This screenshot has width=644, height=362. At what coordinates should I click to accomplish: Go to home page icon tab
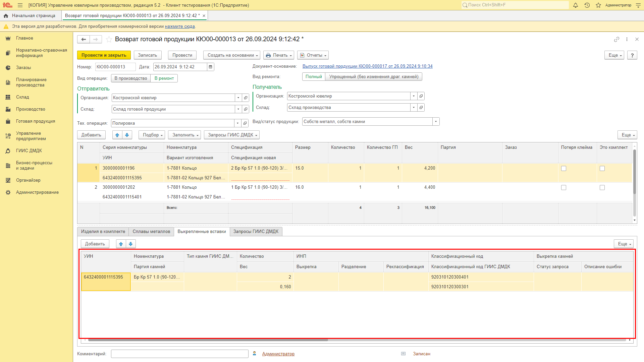pos(6,16)
